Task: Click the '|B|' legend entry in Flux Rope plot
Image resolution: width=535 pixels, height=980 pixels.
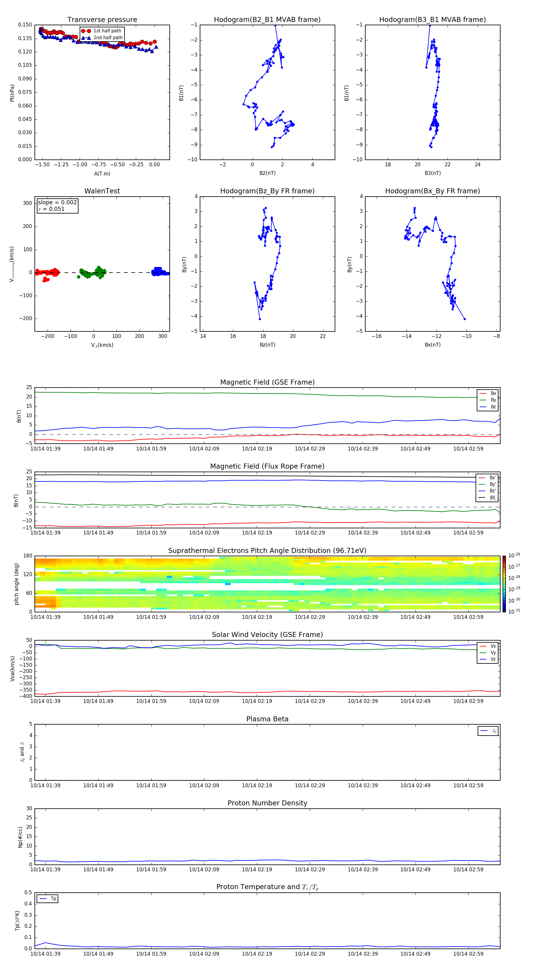Action: click(x=487, y=498)
